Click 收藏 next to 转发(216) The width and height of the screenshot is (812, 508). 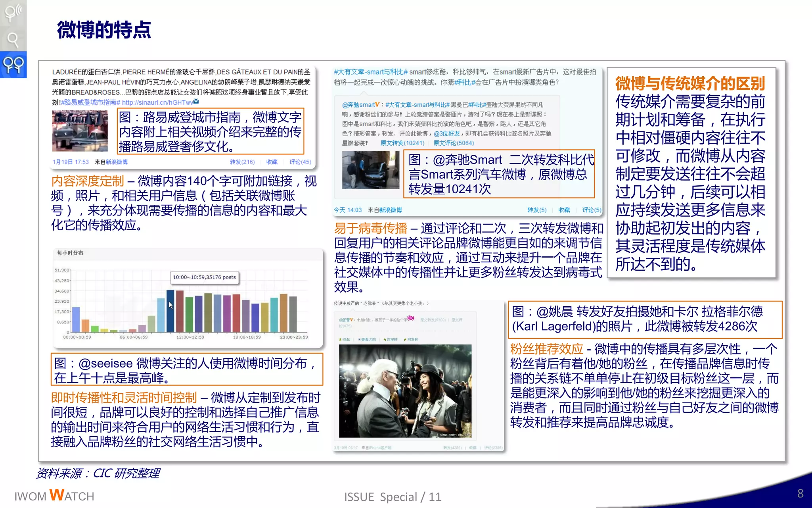coord(272,162)
